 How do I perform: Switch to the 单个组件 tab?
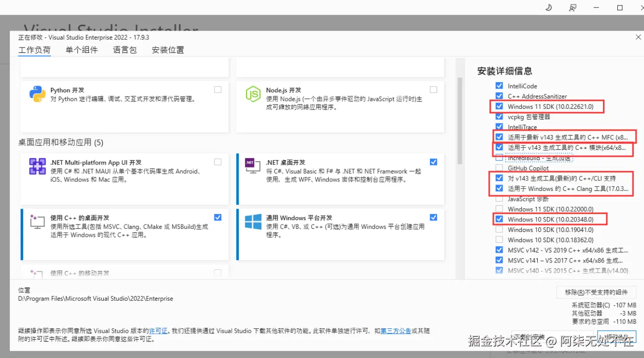[x=82, y=50]
